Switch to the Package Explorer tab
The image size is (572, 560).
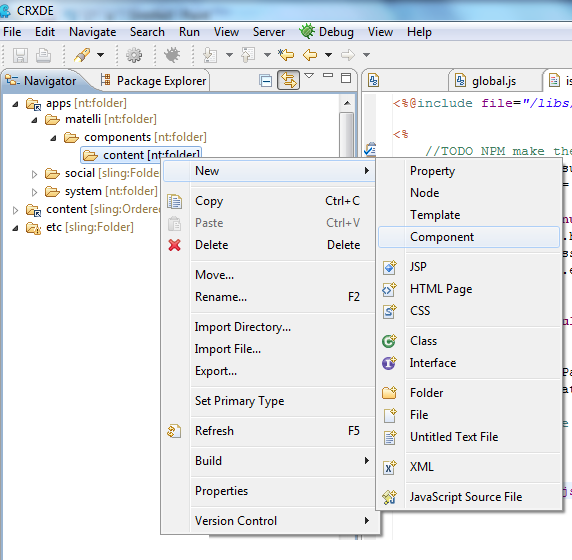coord(153,81)
